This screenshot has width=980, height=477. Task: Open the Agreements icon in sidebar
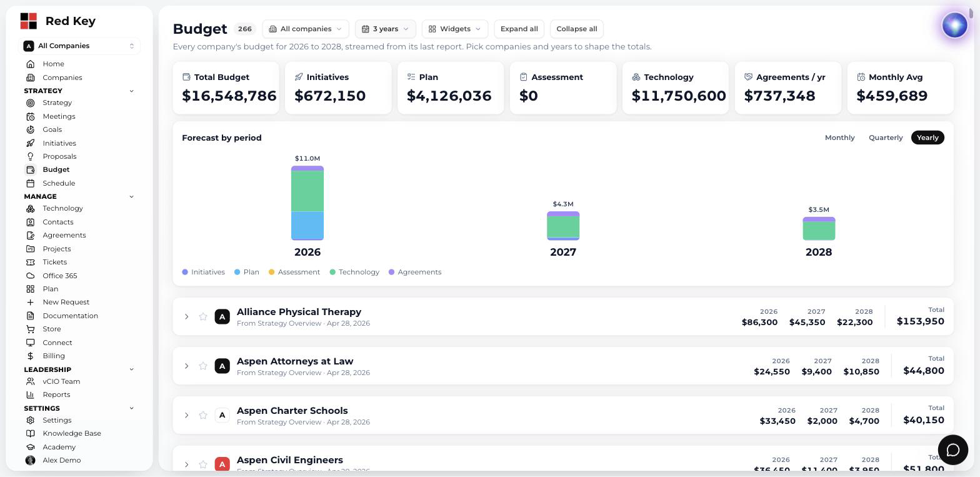click(x=30, y=235)
